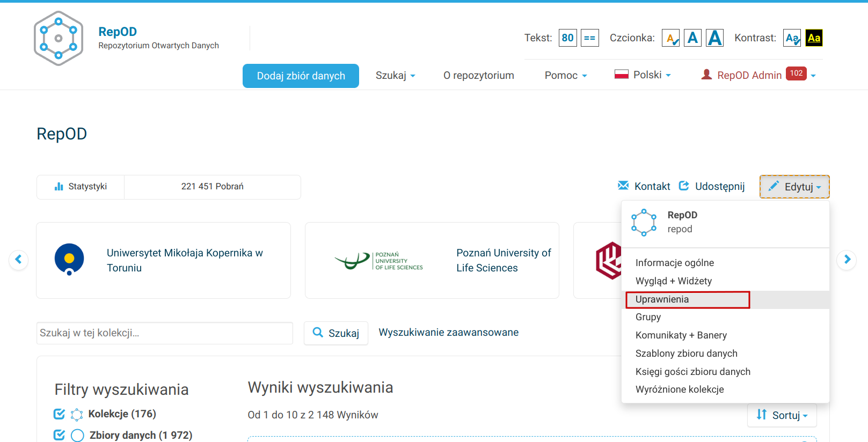Go to the previous featured collection
This screenshot has width=868, height=442.
(x=18, y=260)
